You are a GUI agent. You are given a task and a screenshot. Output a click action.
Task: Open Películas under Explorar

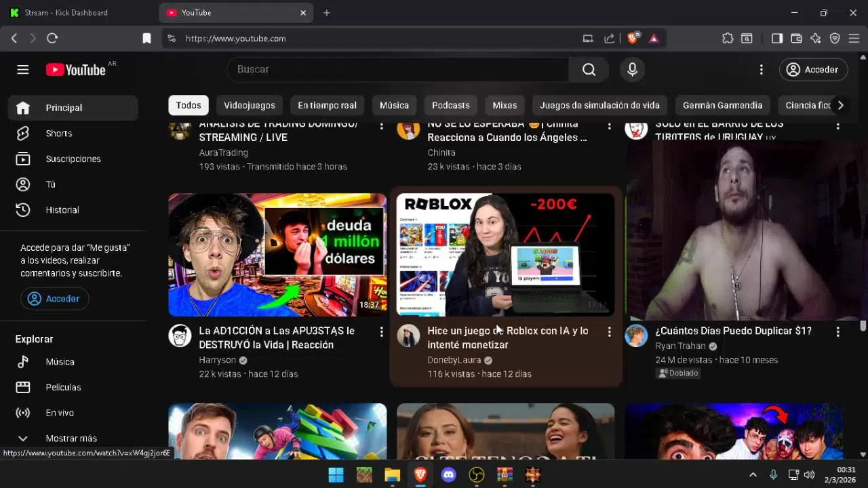coord(73,388)
